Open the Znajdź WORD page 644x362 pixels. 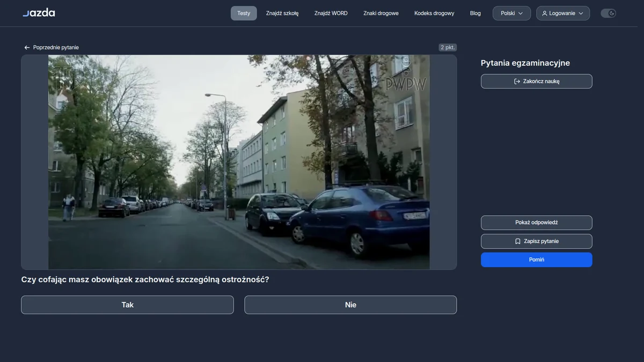pos(331,13)
